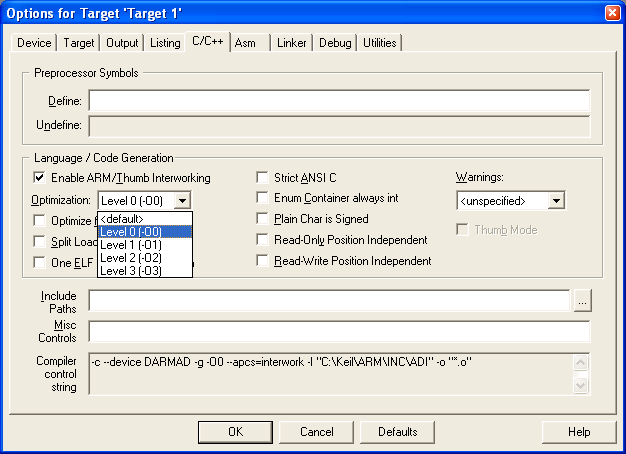Switch to the Linker tab
The height and width of the screenshot is (454, 626).
292,43
